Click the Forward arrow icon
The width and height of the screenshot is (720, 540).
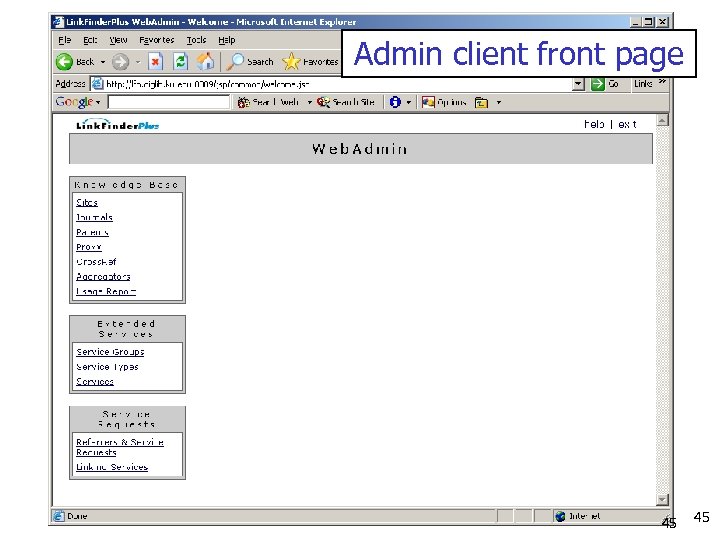click(x=120, y=62)
